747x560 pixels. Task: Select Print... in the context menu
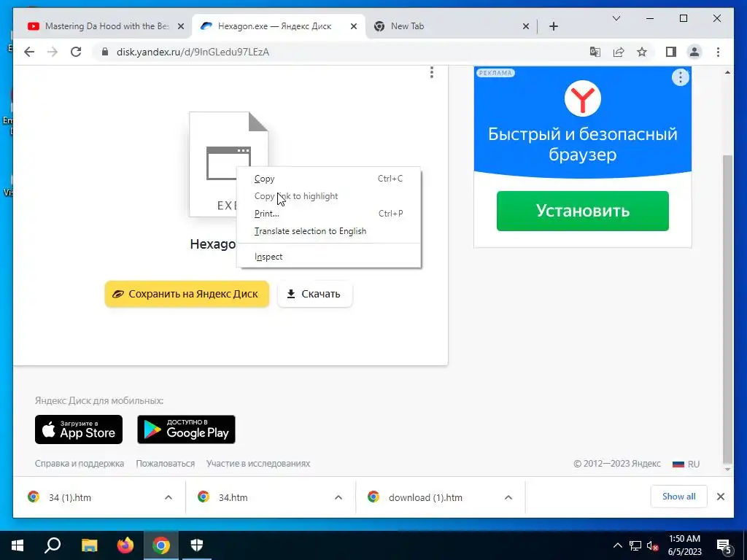pyautogui.click(x=328, y=214)
